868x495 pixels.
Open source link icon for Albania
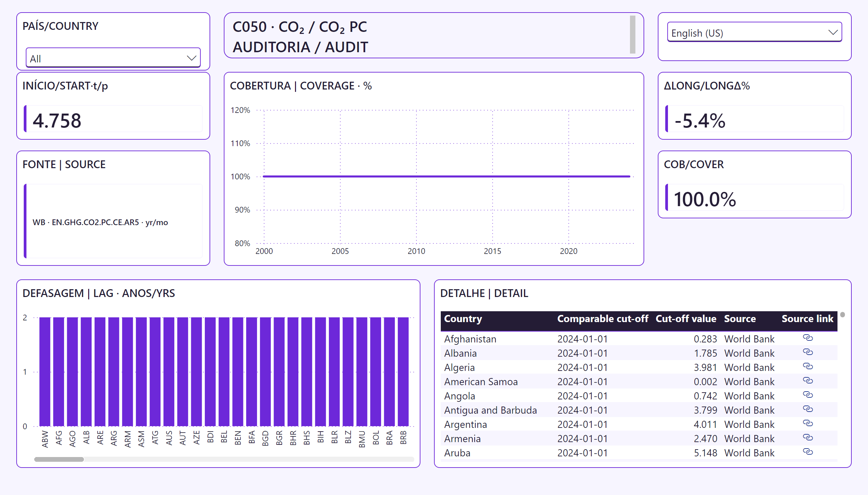[x=808, y=352]
